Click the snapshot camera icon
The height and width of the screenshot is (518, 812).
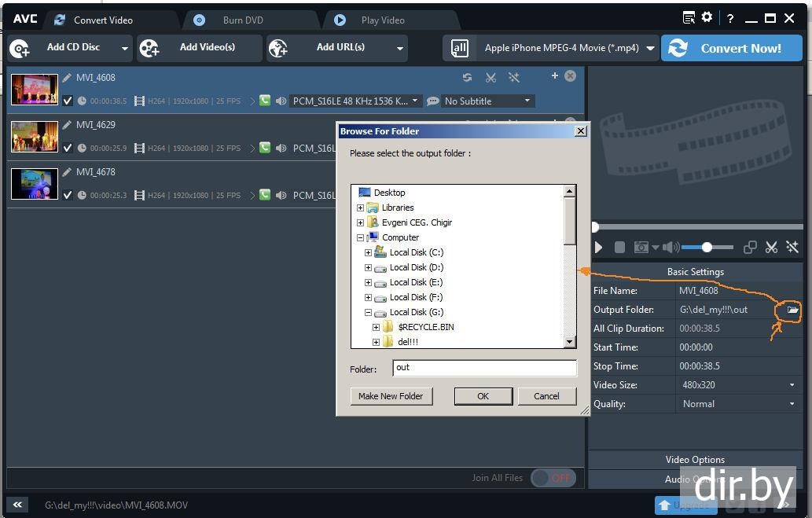[x=641, y=248]
